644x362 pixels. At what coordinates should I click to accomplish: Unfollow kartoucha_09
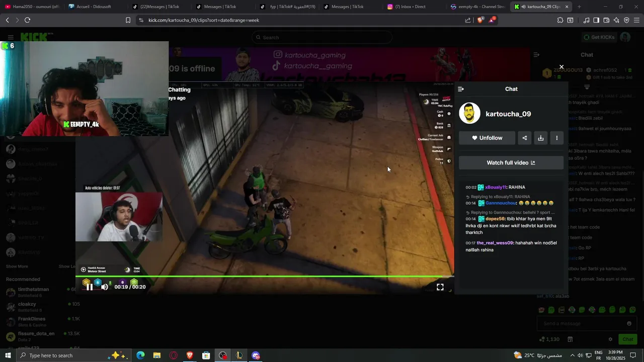click(x=487, y=138)
